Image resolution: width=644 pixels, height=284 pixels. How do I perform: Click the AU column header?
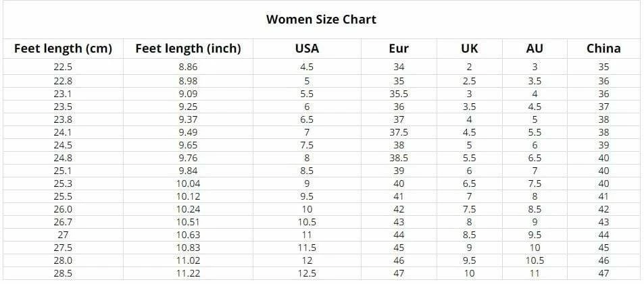[534, 49]
